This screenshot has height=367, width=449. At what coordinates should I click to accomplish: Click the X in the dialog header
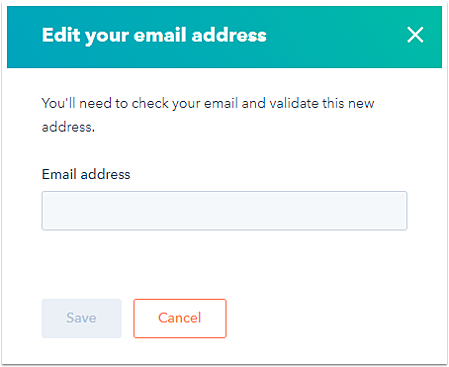[x=415, y=35]
